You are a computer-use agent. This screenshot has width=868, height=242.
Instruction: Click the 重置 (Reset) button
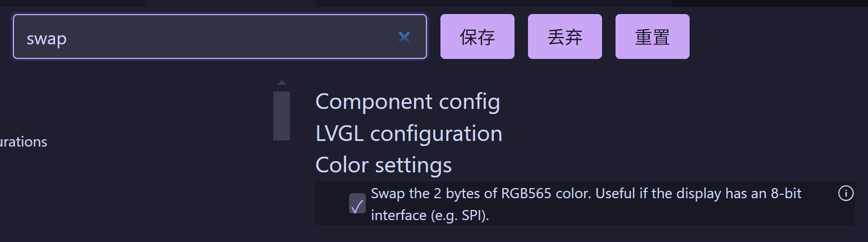point(652,37)
